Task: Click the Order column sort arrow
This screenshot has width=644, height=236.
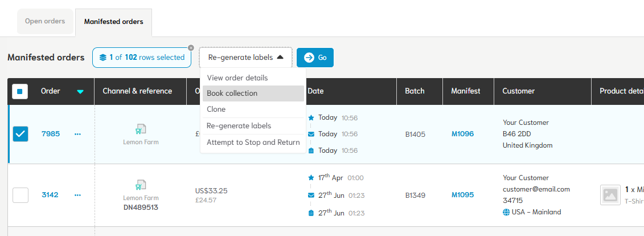Action: tap(80, 92)
